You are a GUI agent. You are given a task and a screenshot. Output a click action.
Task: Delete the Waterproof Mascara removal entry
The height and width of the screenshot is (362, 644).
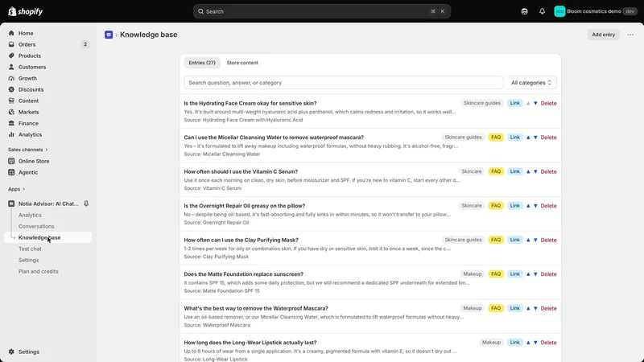(x=548, y=308)
